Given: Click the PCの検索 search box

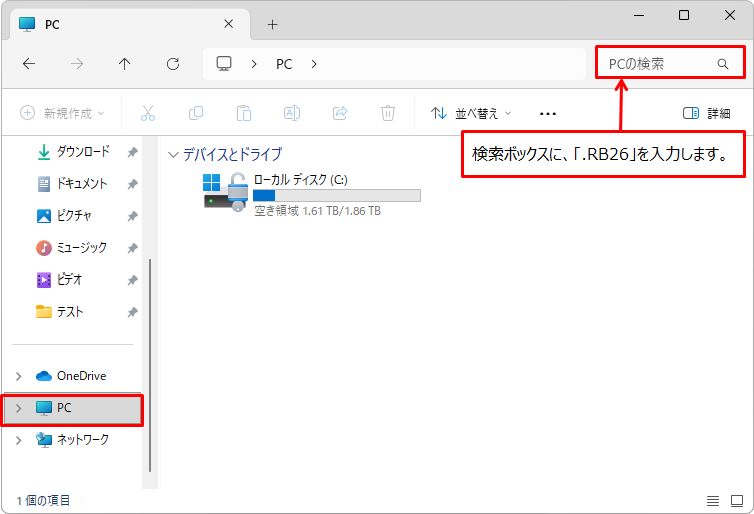Looking at the screenshot, I should (x=660, y=64).
